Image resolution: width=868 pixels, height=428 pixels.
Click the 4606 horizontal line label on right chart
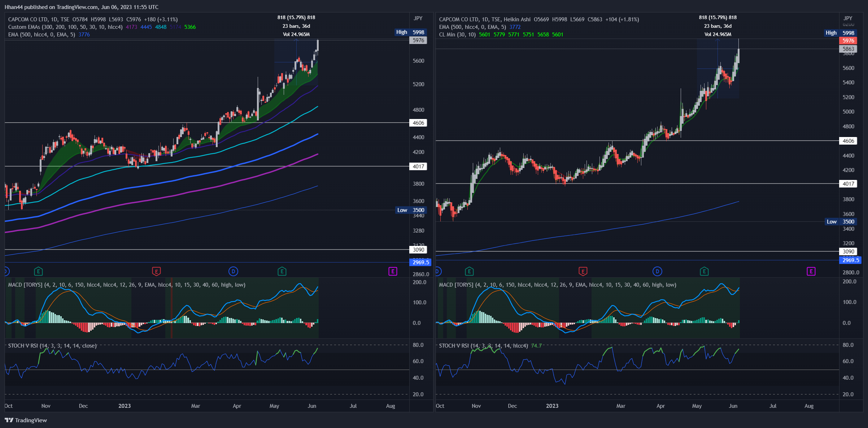coord(848,141)
